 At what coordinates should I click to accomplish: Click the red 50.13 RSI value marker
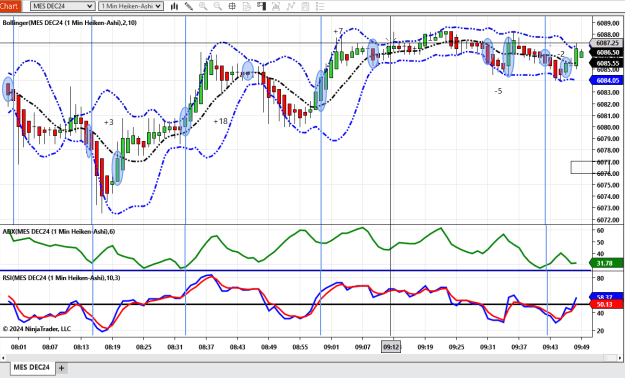pyautogui.click(x=605, y=304)
